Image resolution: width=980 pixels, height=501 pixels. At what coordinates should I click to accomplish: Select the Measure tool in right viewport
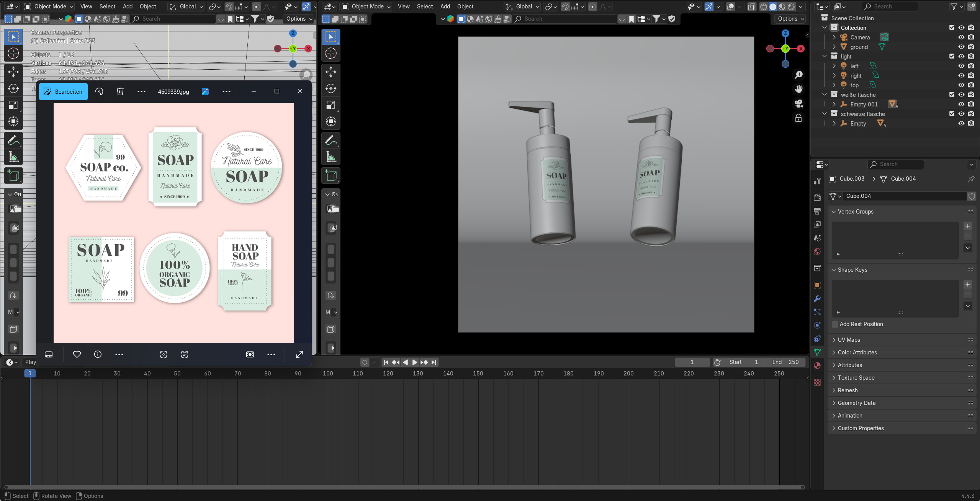331,157
